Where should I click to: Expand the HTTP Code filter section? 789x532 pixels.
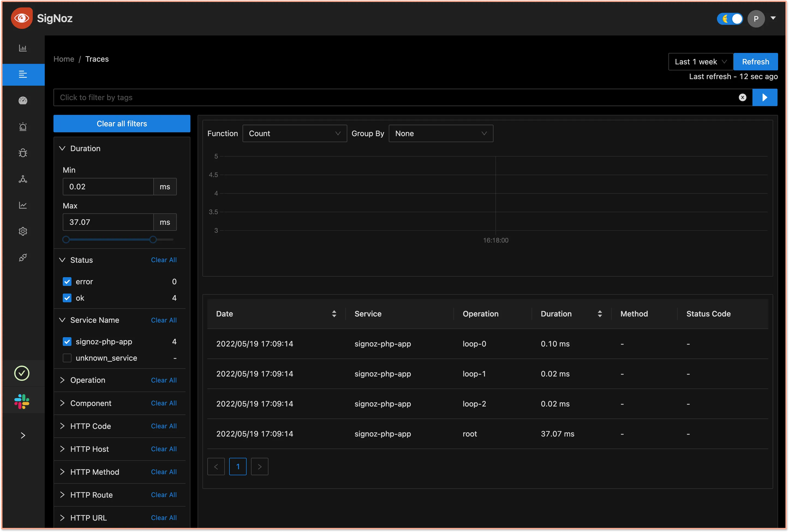[x=62, y=426]
